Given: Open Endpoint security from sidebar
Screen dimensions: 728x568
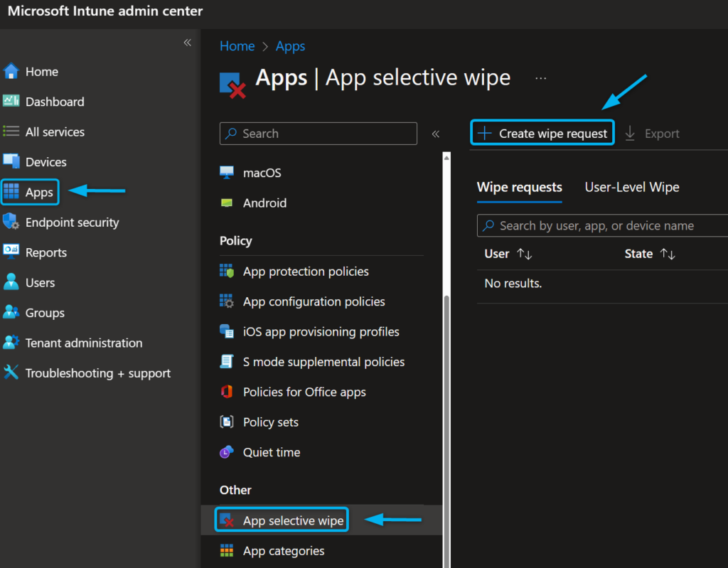Looking at the screenshot, I should [71, 222].
